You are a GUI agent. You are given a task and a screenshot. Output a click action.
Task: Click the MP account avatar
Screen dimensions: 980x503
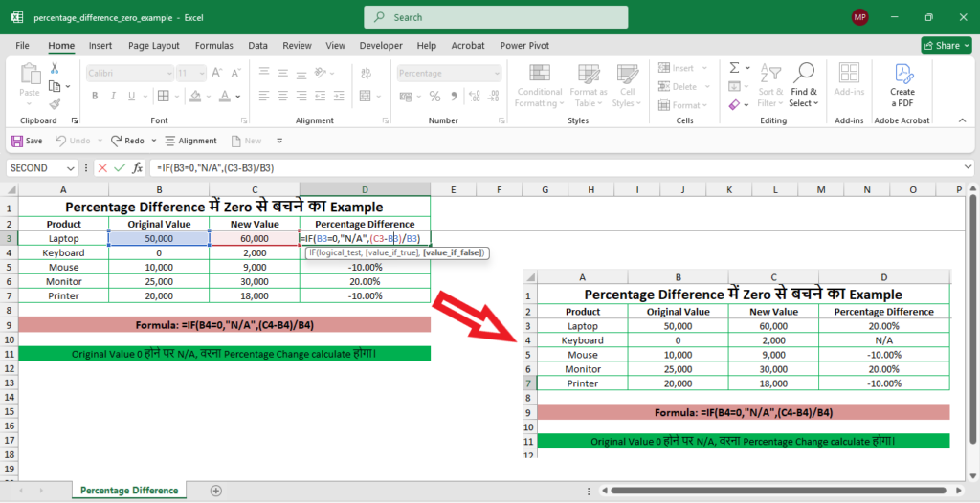[x=860, y=17]
